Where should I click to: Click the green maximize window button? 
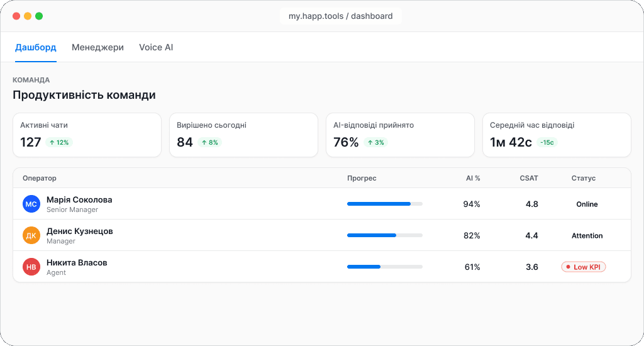pos(39,16)
